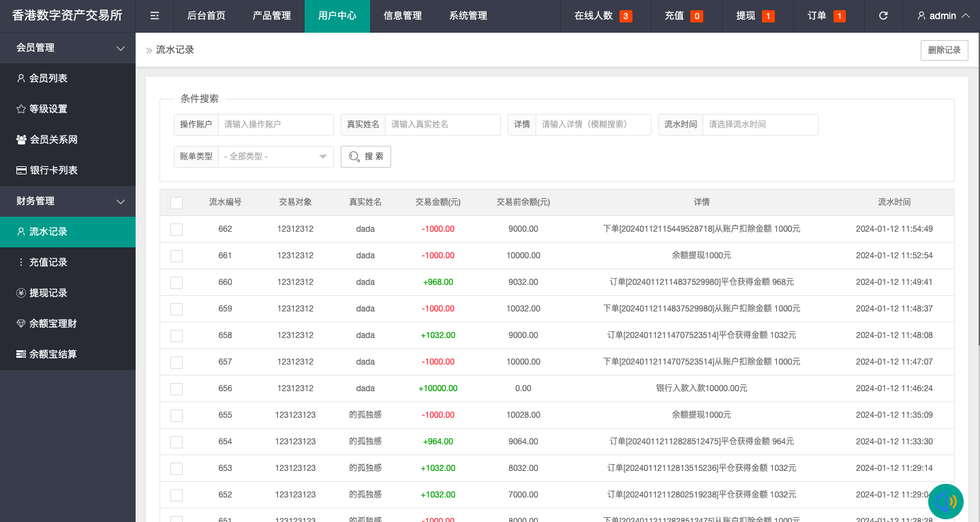This screenshot has height=522, width=980.
Task: Expand the admin account menu
Action: [943, 15]
